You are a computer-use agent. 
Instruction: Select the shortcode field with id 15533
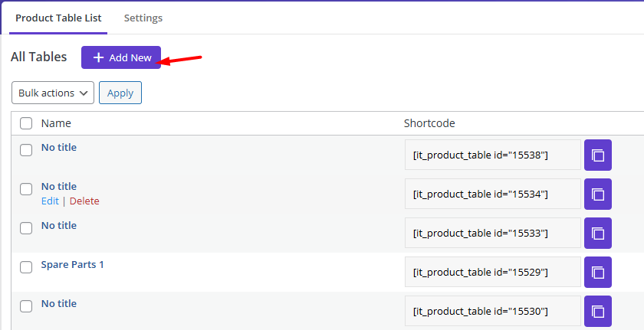[x=493, y=233]
